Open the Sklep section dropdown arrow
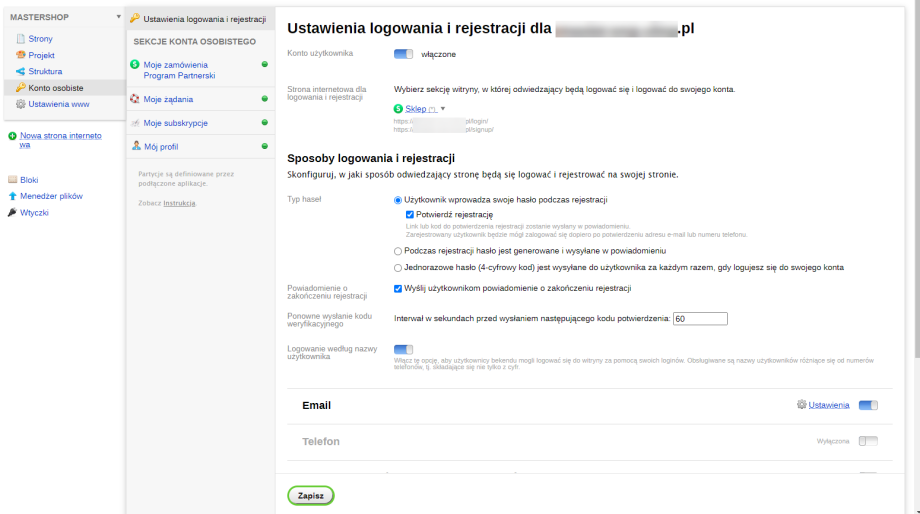Viewport: 920px width, 514px height. (x=442, y=108)
